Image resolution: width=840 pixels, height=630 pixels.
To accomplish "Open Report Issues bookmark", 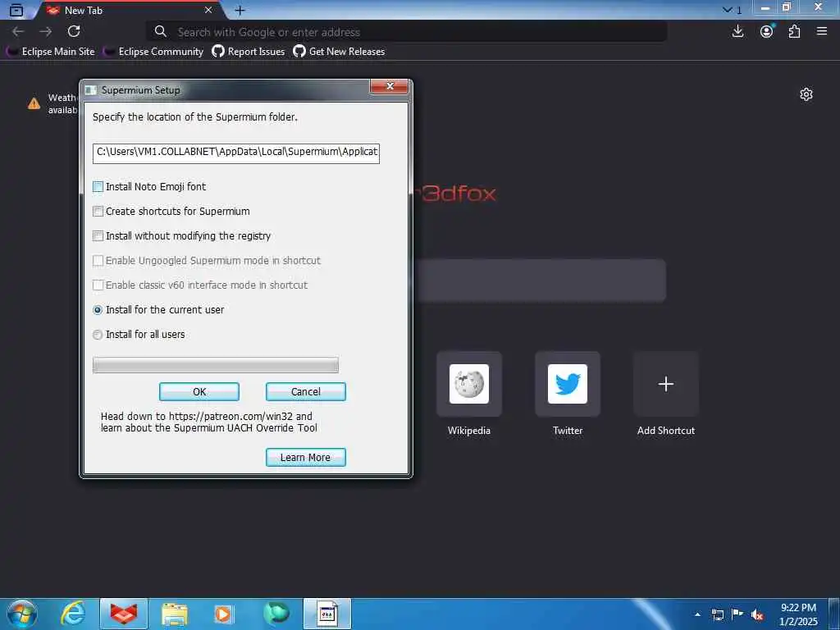I will tap(248, 52).
